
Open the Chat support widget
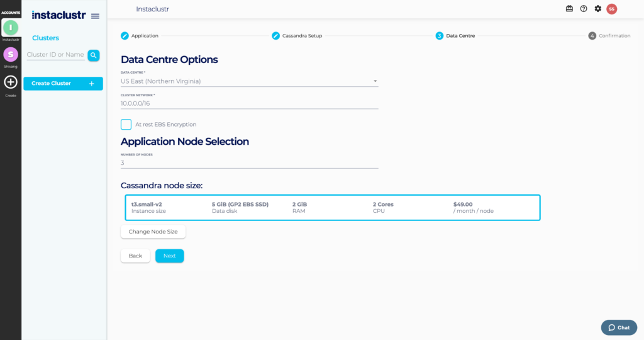tap(618, 327)
